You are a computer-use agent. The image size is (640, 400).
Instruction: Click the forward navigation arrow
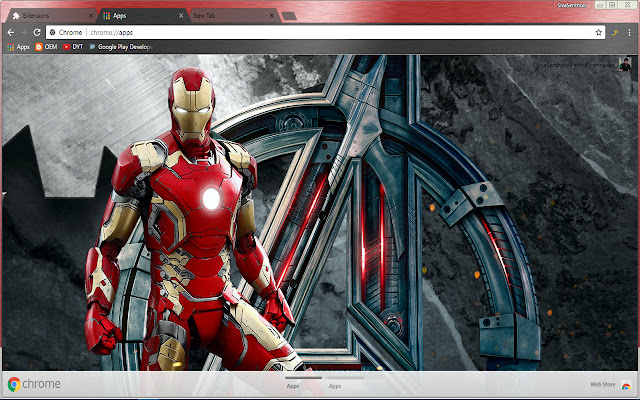click(24, 32)
